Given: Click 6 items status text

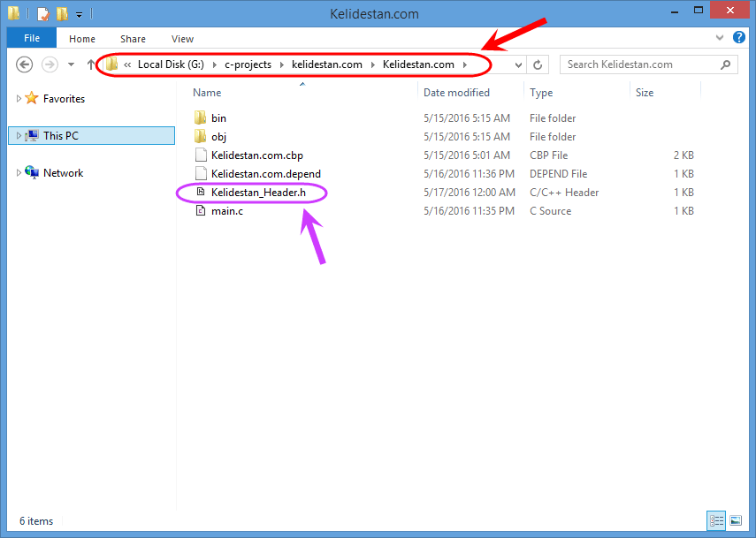Looking at the screenshot, I should (36, 520).
